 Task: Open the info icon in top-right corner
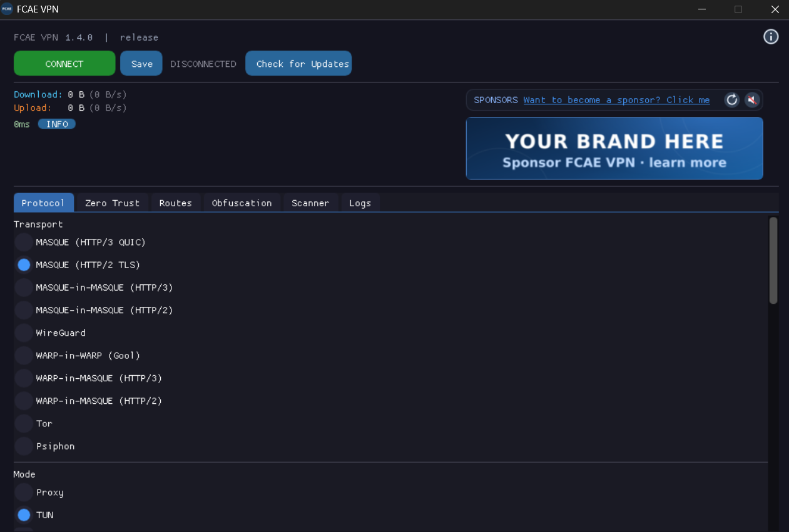point(771,37)
